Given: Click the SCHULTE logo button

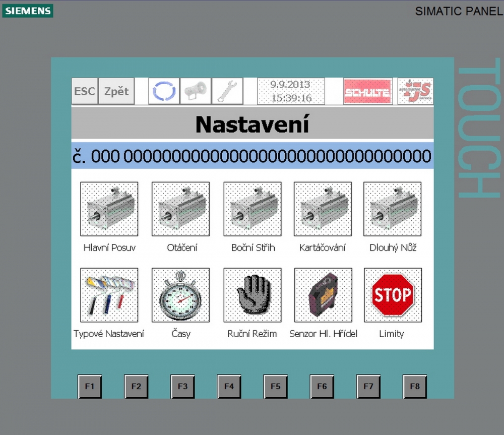Looking at the screenshot, I should (x=367, y=92).
